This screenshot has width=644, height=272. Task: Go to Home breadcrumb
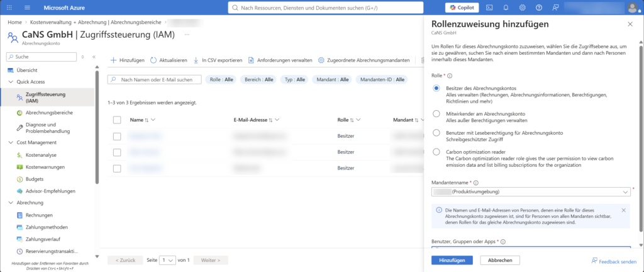point(14,22)
